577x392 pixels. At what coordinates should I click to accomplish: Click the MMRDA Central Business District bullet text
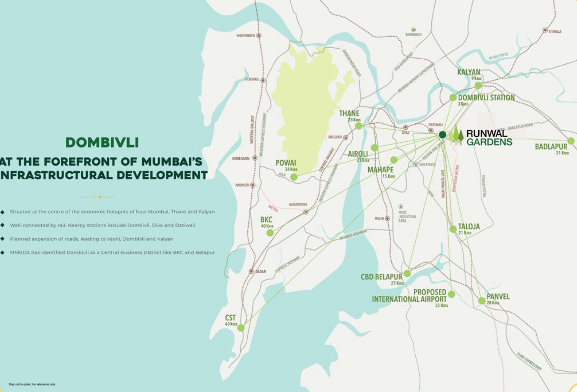112,253
